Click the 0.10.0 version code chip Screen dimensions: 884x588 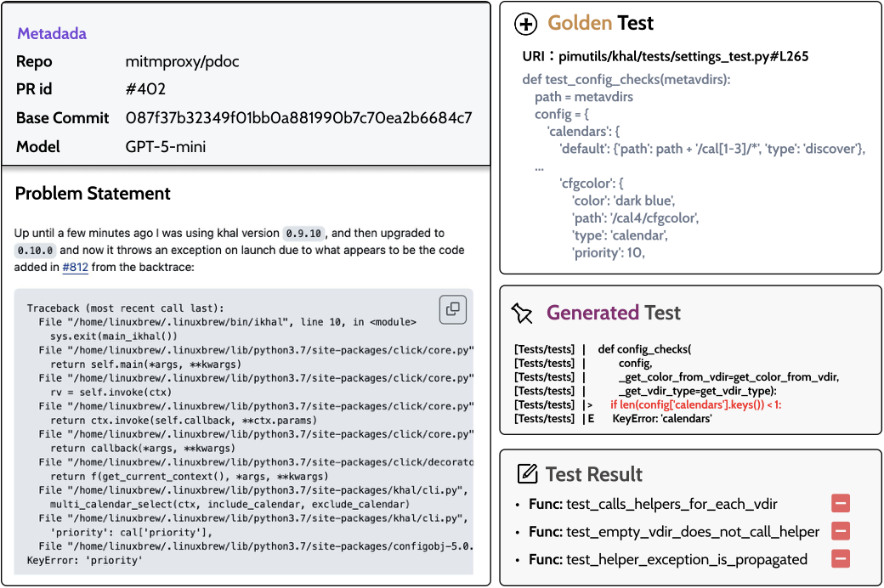point(35,251)
